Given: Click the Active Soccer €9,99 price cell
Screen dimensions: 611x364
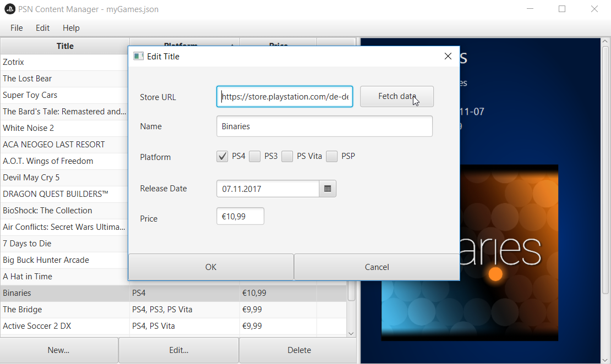Looking at the screenshot, I should click(278, 326).
